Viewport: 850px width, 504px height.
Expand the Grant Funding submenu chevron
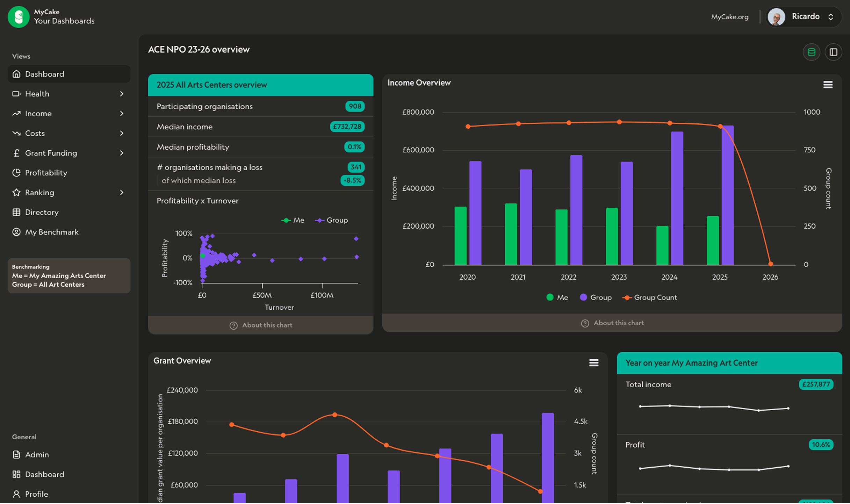(x=122, y=153)
